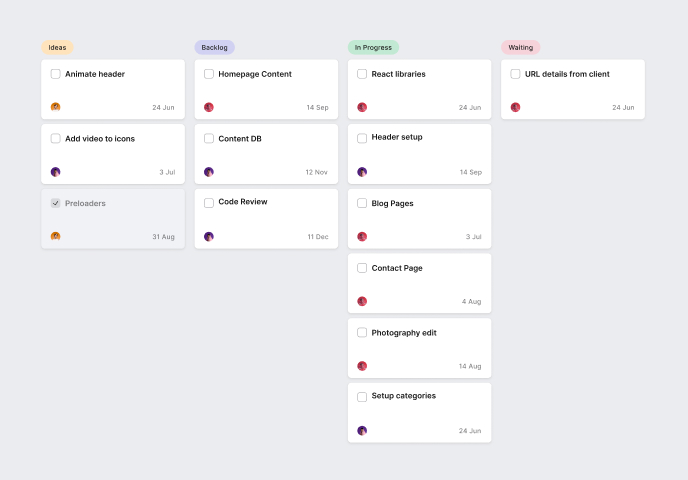Click avatar on the Code Review card
Screen dimensions: 688x480
(x=209, y=237)
